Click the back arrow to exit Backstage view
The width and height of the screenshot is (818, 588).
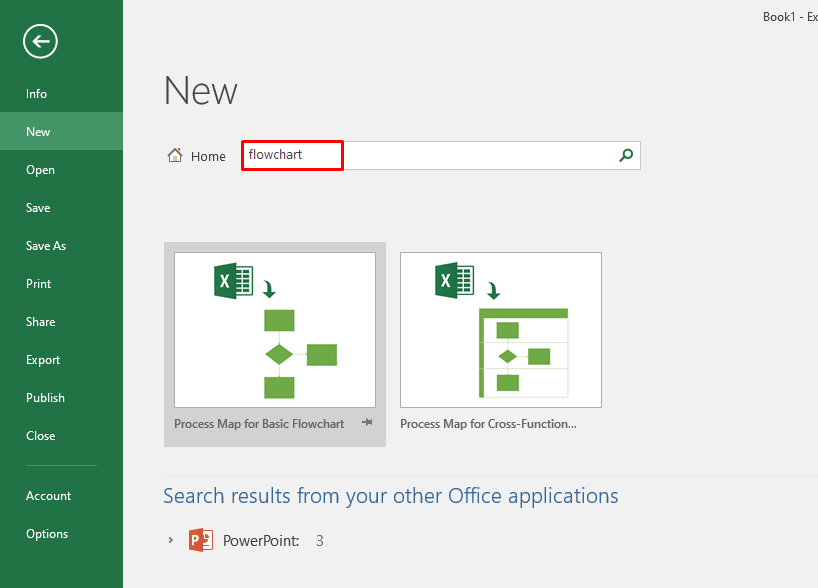(40, 42)
